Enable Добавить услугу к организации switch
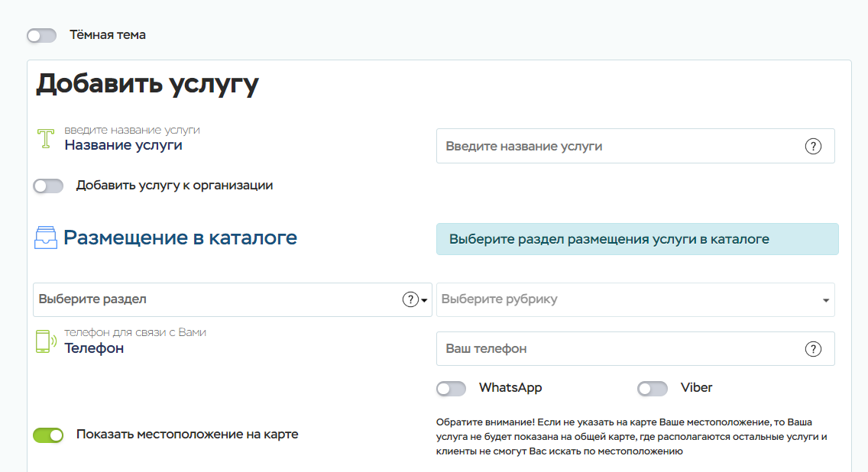Screen dimensions: 868x472 click(x=48, y=186)
